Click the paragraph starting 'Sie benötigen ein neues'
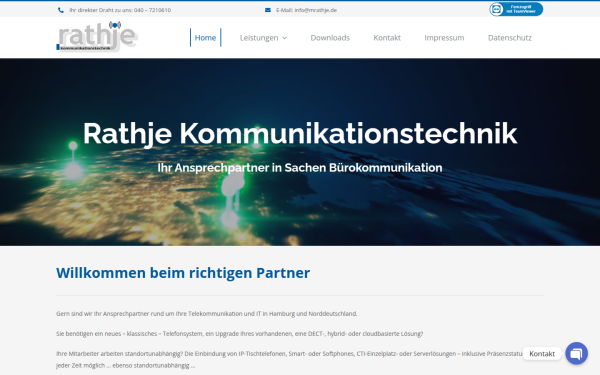Viewport: 600px width, 375px height. [x=240, y=334]
